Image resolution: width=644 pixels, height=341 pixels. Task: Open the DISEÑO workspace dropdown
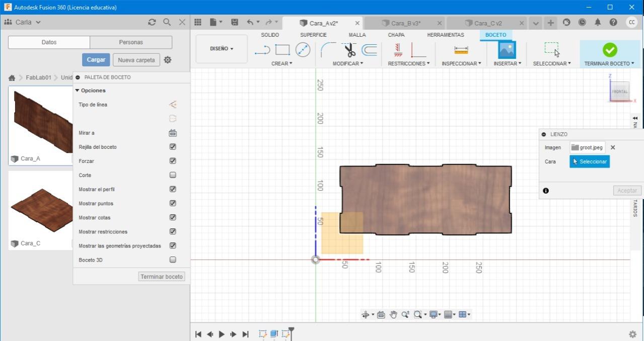(222, 49)
